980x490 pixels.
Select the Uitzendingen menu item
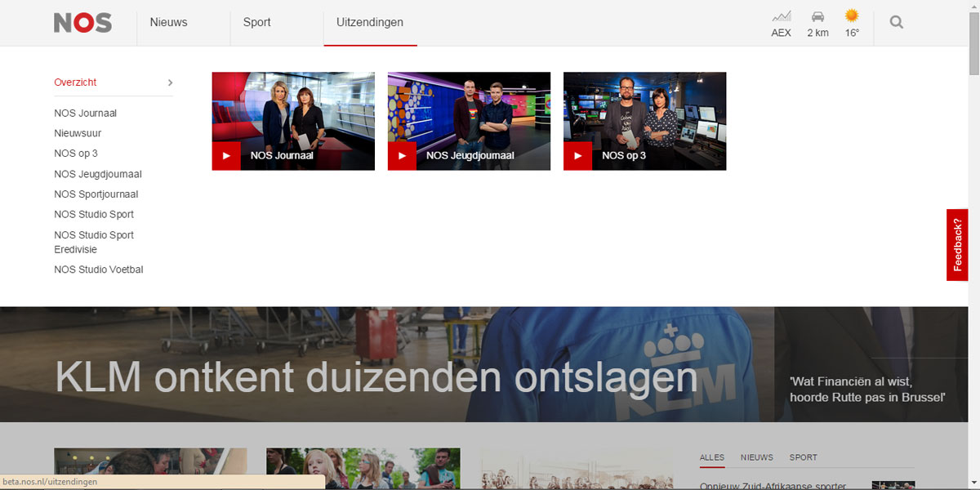(370, 23)
